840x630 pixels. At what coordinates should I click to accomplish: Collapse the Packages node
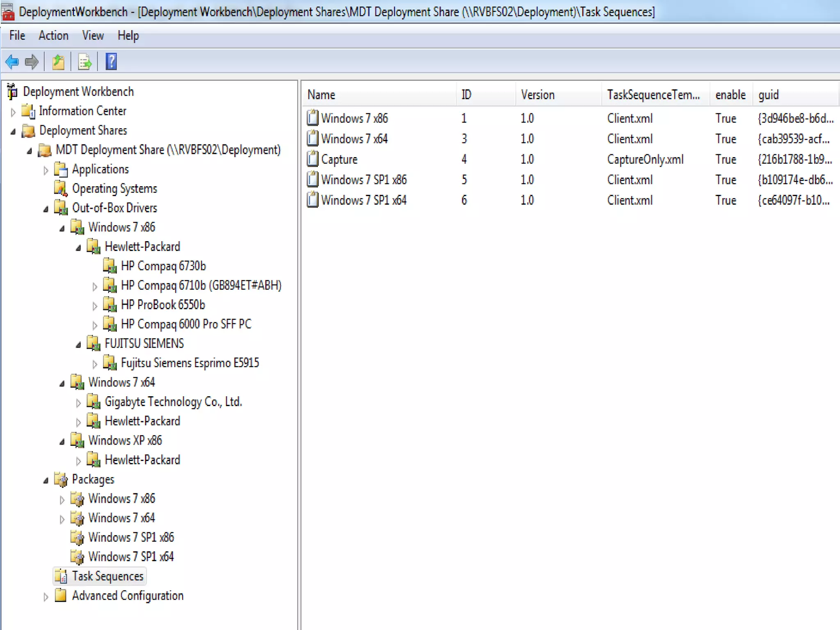tap(46, 480)
